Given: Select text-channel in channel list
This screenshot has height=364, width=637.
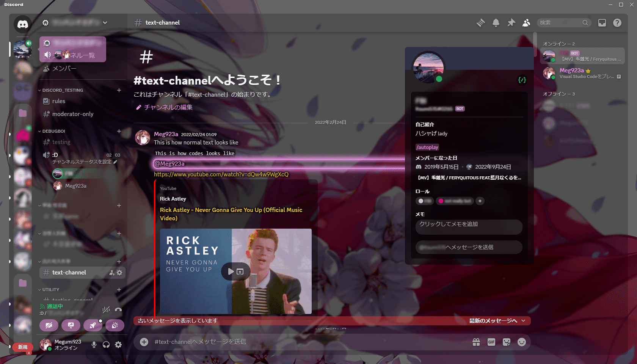Looking at the screenshot, I should (82, 273).
